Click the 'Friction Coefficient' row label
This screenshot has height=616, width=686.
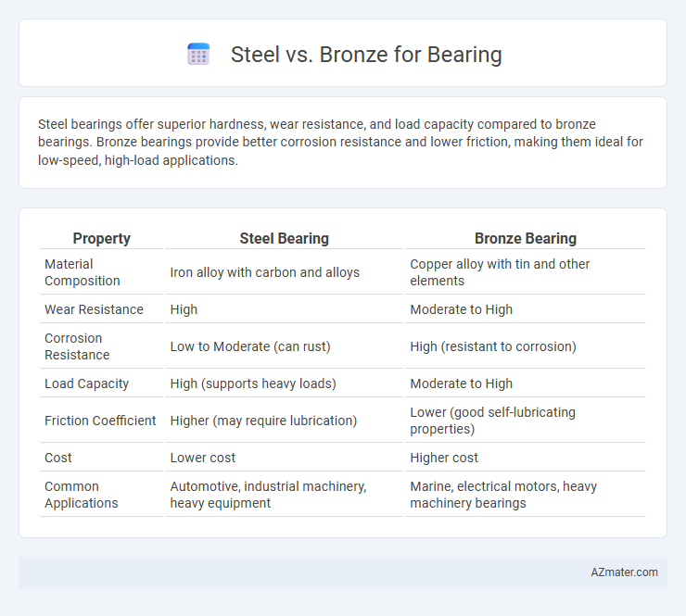point(100,421)
